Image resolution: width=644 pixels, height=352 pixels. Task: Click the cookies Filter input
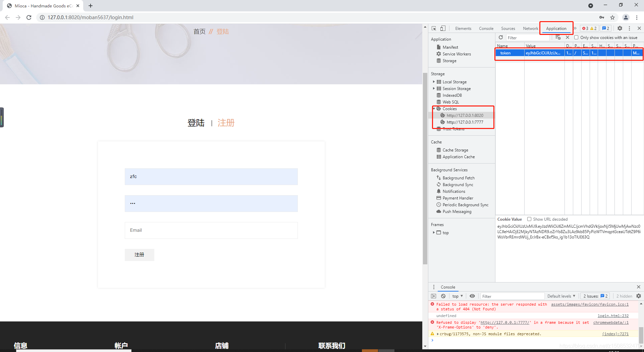(528, 38)
